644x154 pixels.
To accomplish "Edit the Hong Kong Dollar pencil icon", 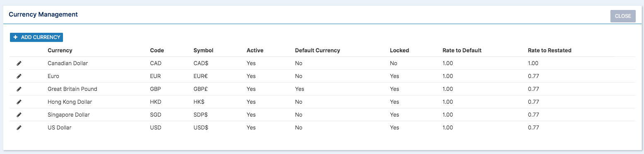I will 19,102.
